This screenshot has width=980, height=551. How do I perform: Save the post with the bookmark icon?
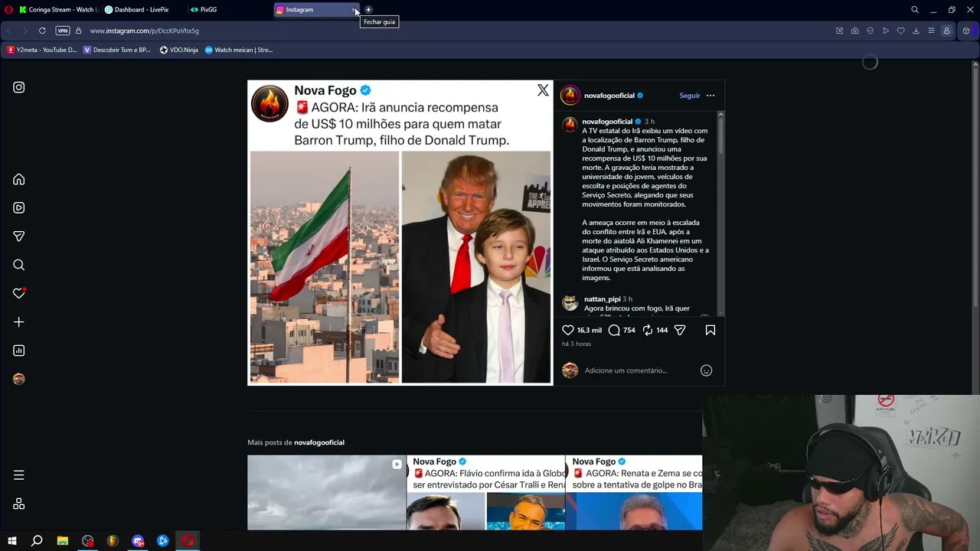(x=710, y=330)
